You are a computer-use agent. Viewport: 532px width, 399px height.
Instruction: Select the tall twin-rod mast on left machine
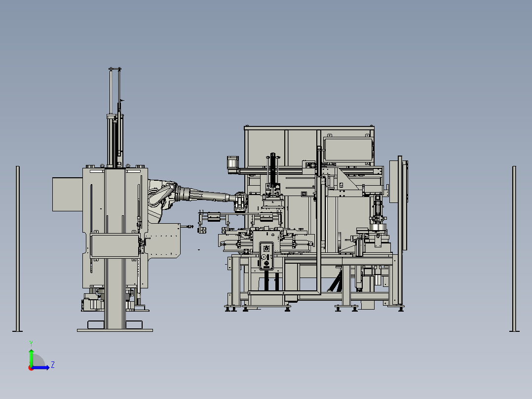point(115,118)
